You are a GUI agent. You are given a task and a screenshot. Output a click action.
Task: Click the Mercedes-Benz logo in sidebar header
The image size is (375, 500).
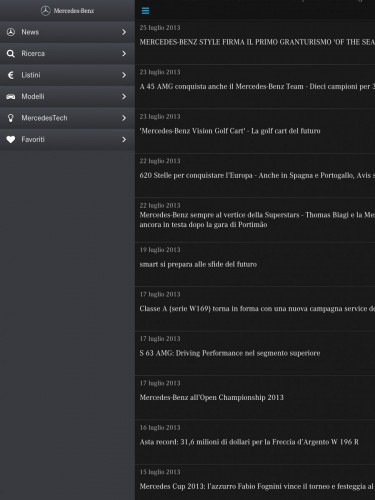67,11
